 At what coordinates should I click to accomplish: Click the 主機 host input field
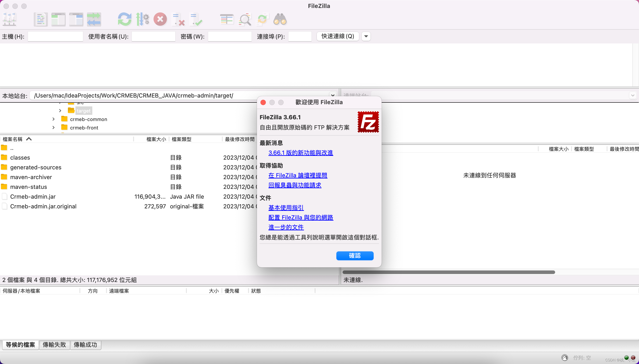[x=55, y=37]
